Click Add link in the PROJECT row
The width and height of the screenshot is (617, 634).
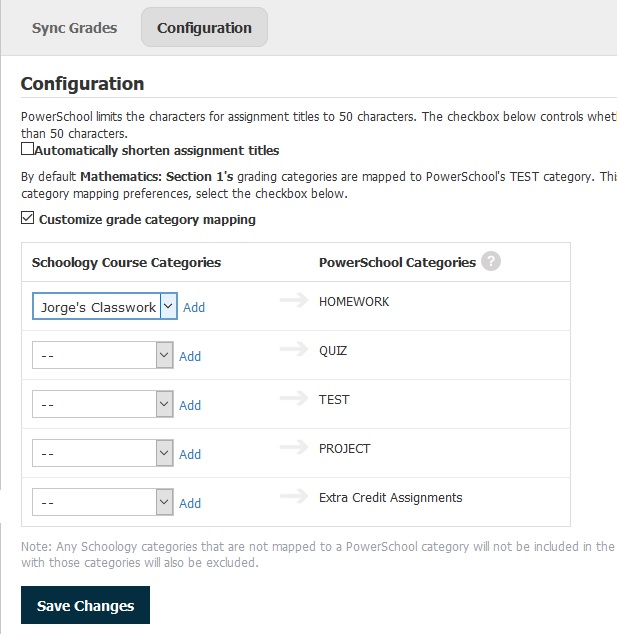point(190,454)
